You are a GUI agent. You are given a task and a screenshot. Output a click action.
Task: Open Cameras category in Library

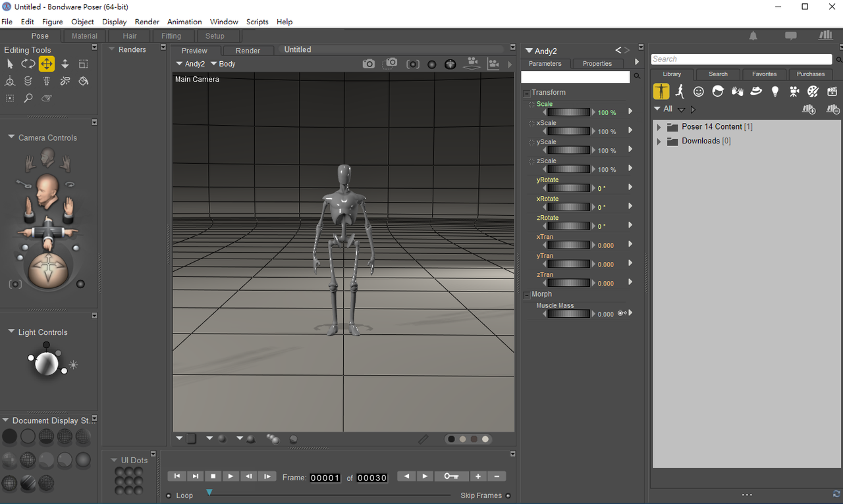[x=794, y=91]
